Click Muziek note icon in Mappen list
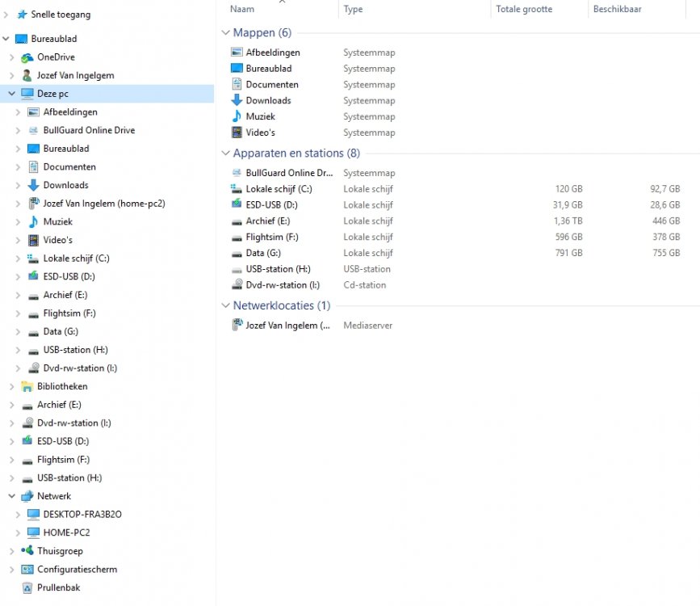 237,116
